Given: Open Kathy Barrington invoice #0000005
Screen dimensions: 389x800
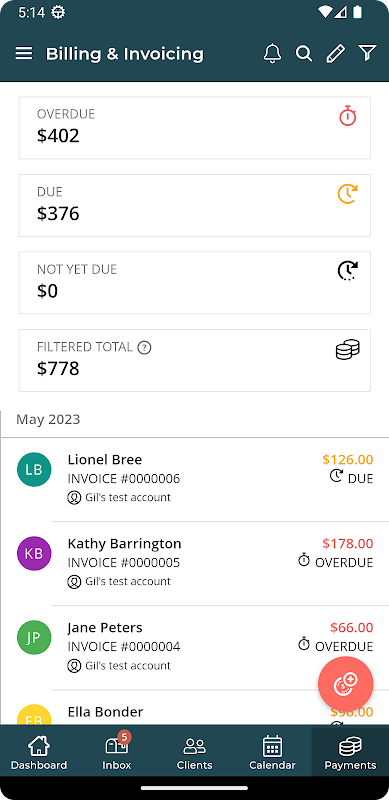Looking at the screenshot, I should click(194, 563).
